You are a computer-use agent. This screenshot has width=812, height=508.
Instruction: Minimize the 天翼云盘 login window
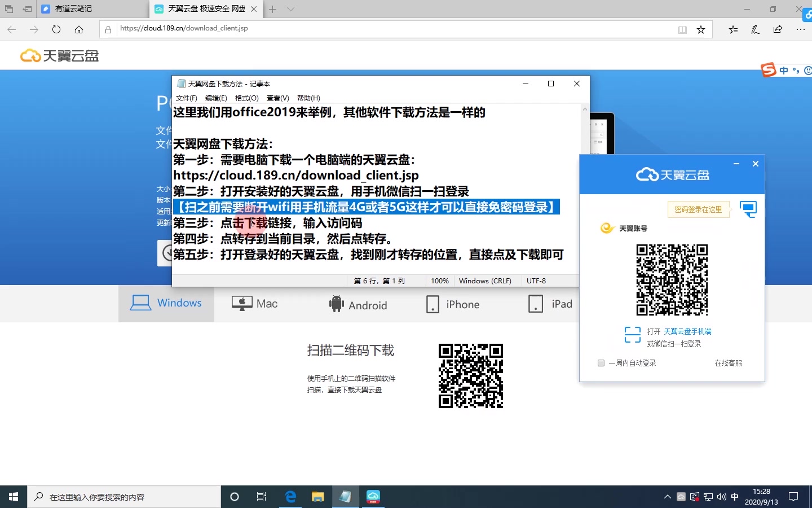[736, 164]
